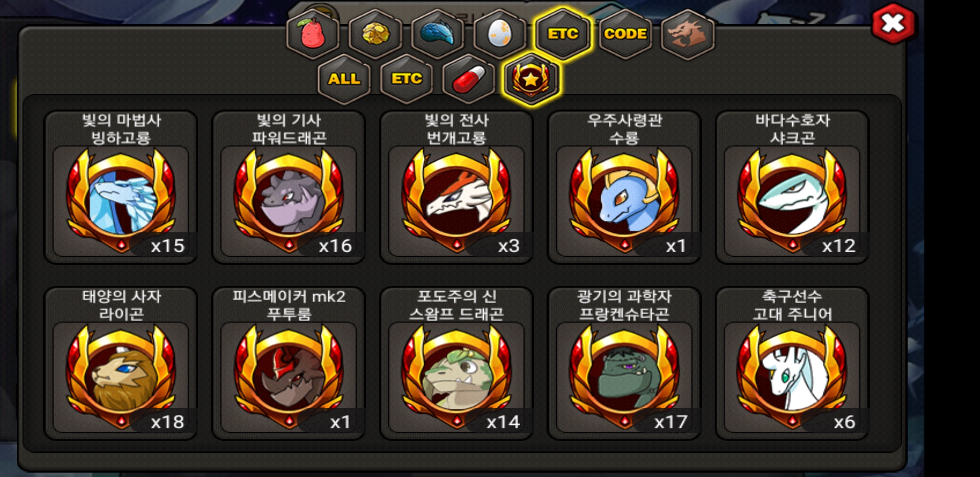
Task: Select 프랑켄슈타곤 badge item x17
Action: [x=624, y=363]
